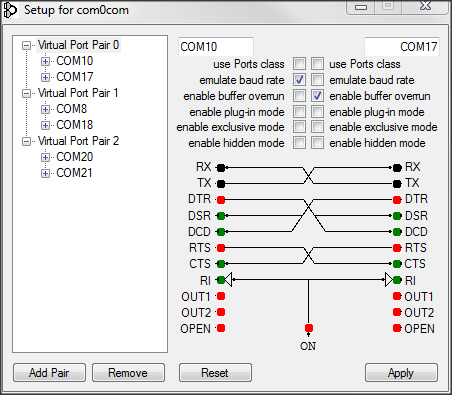Expand the COM17 tree node
Viewport: 452px width, 395px height.
click(x=45, y=77)
